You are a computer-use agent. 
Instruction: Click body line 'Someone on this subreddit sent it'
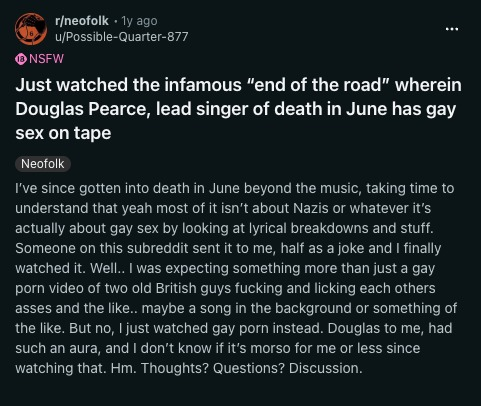[228, 248]
